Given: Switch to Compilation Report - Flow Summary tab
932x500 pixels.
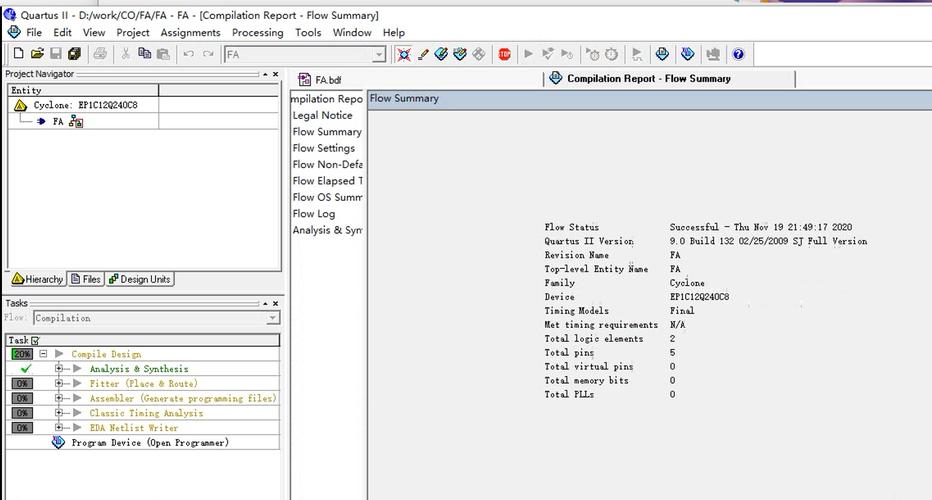Looking at the screenshot, I should [641, 78].
